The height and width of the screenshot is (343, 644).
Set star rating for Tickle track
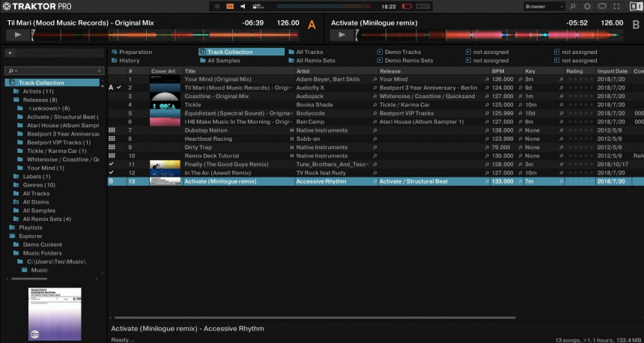click(x=580, y=105)
